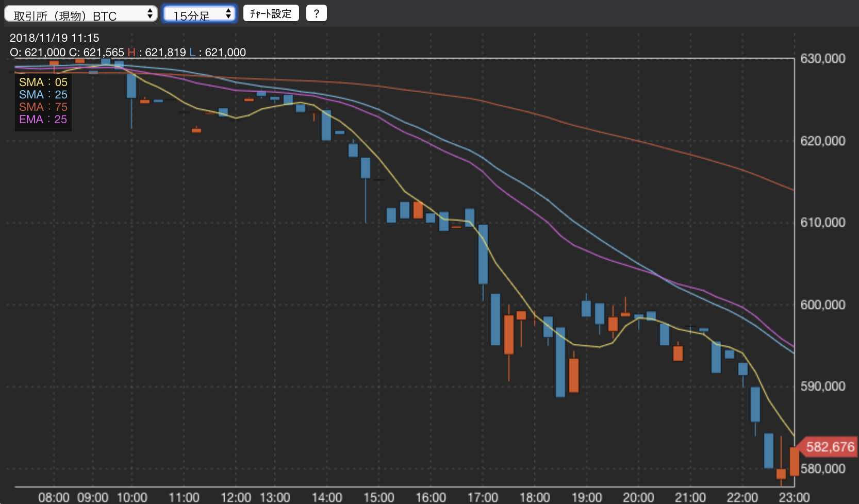This screenshot has width=859, height=504.
Task: Click the 23:00 time axis label
Action: tap(794, 497)
